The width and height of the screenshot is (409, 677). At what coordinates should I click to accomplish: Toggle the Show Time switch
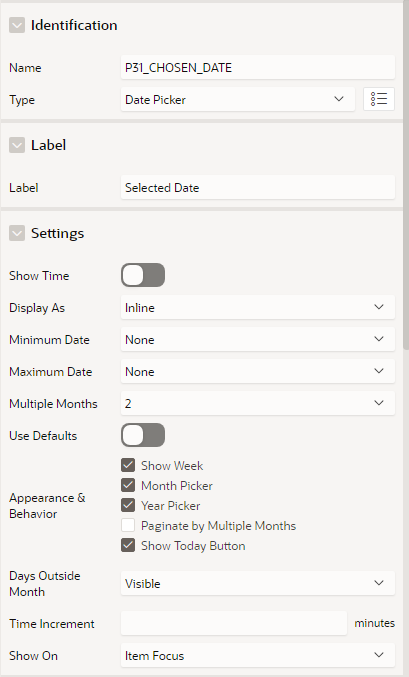coord(143,275)
